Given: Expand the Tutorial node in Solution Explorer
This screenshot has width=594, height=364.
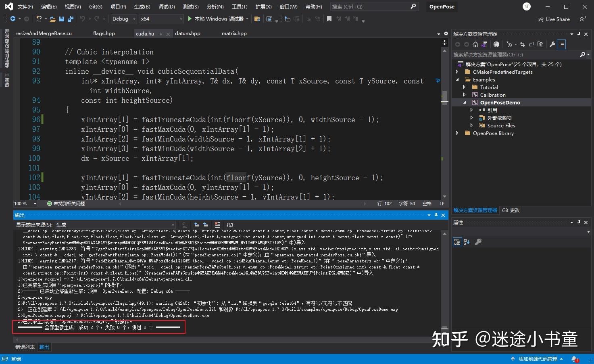Looking at the screenshot, I should coord(465,87).
